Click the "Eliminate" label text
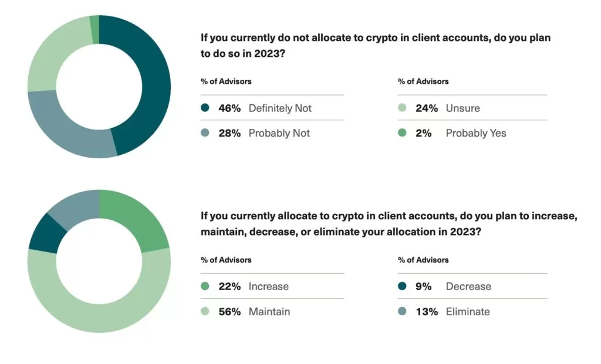This screenshot has width=601, height=364. (467, 312)
